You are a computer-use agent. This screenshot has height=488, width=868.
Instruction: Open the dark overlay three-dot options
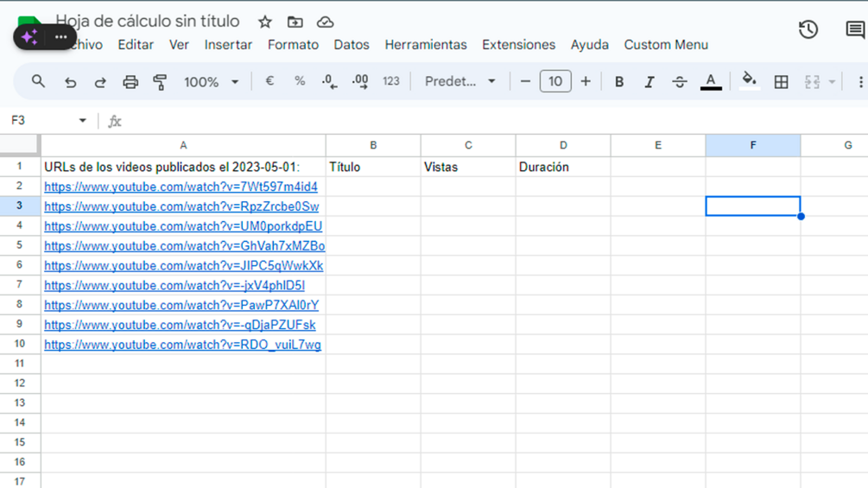coord(61,37)
